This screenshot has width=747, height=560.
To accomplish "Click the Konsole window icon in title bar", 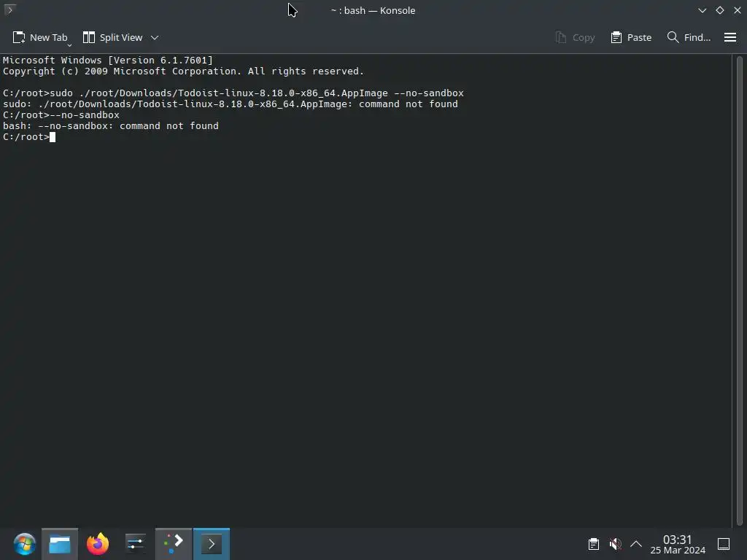I will tap(9, 9).
